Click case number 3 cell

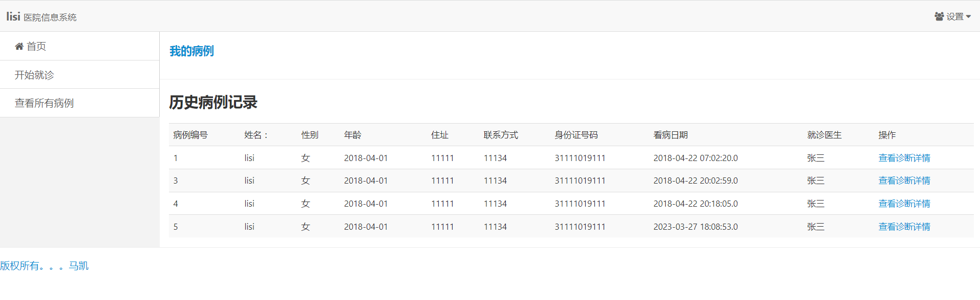(x=176, y=181)
